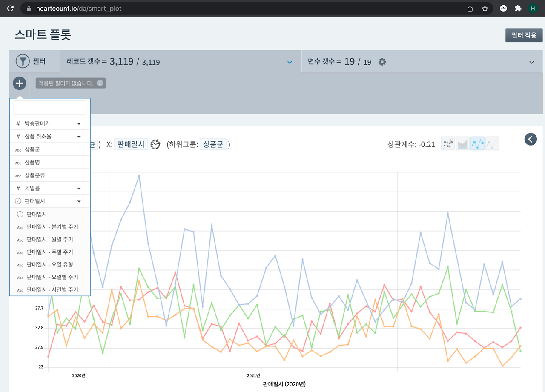Viewport: 545px width, 392px height.
Task: Click the 필터 tab label
Action: coord(39,62)
